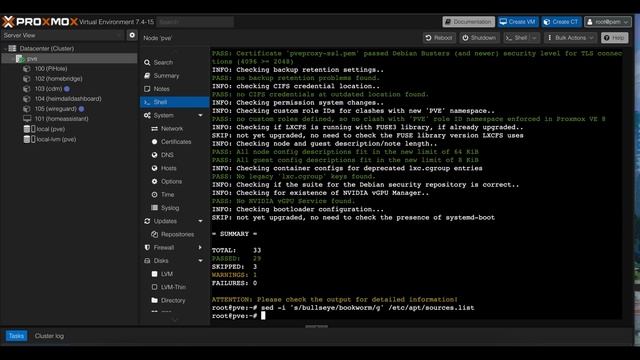The height and width of the screenshot is (360, 640).
Task: Open Bulk Actions dropdown
Action: point(571,38)
